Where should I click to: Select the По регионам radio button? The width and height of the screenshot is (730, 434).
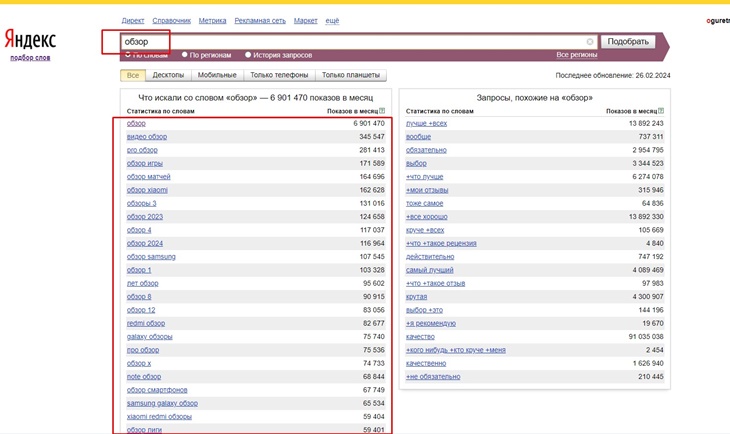click(x=185, y=55)
